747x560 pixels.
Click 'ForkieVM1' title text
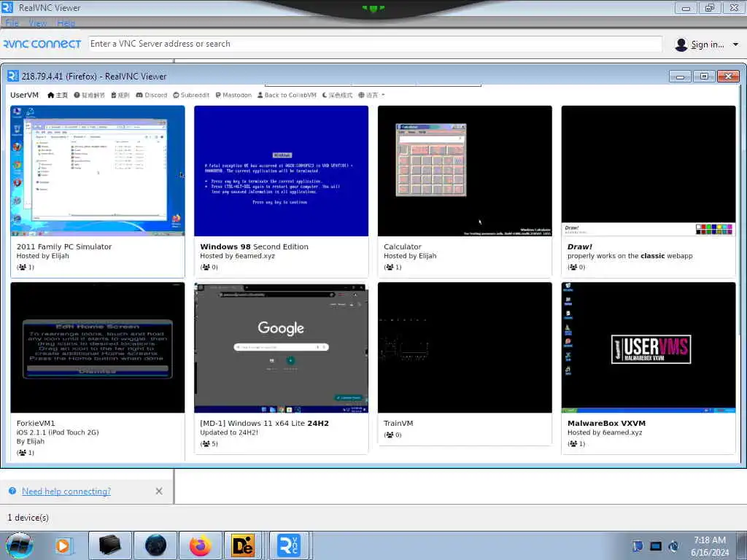tap(36, 424)
